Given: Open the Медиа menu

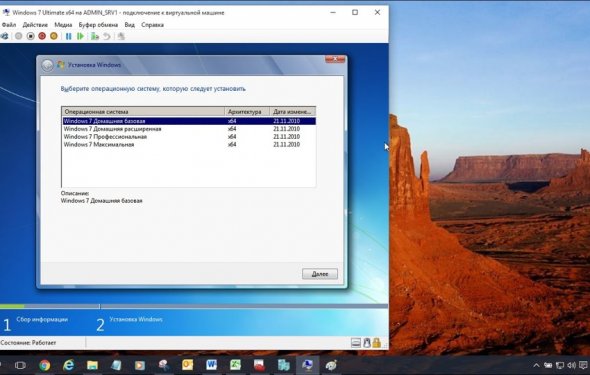Looking at the screenshot, I should point(63,25).
